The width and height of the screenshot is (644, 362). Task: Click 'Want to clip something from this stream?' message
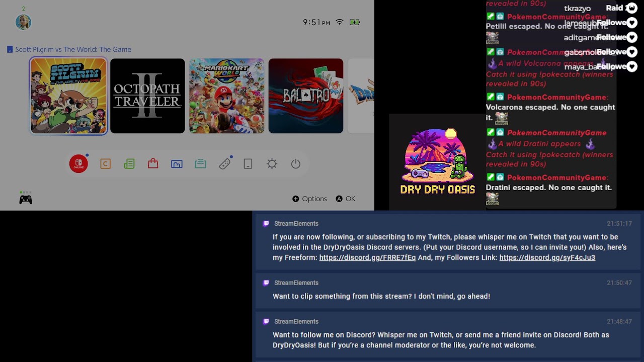381,297
